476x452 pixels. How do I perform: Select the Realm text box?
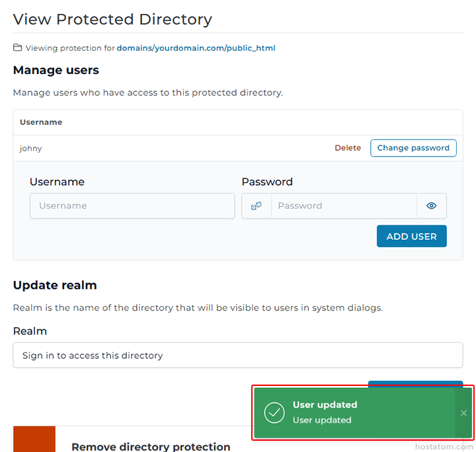pyautogui.click(x=238, y=355)
